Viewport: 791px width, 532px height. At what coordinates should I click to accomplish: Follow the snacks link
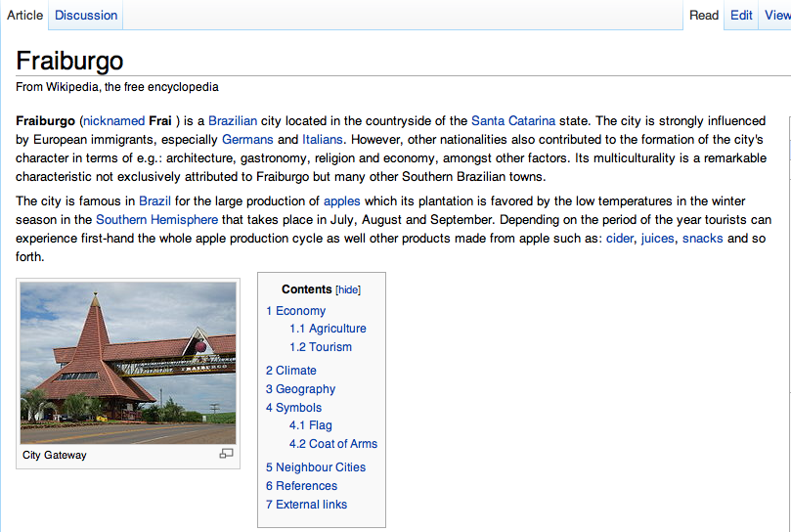[x=702, y=239]
